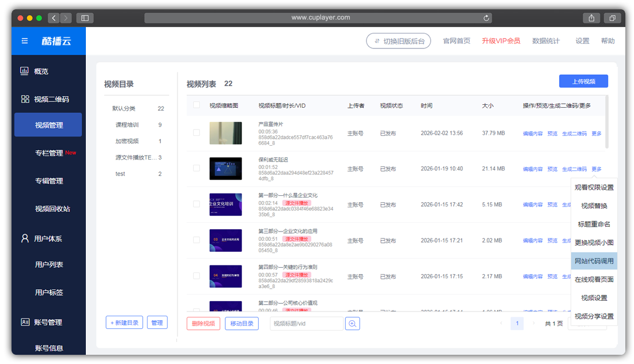The width and height of the screenshot is (634, 364).
Task: Focus the 视频标题/vid search field
Action: tap(306, 324)
